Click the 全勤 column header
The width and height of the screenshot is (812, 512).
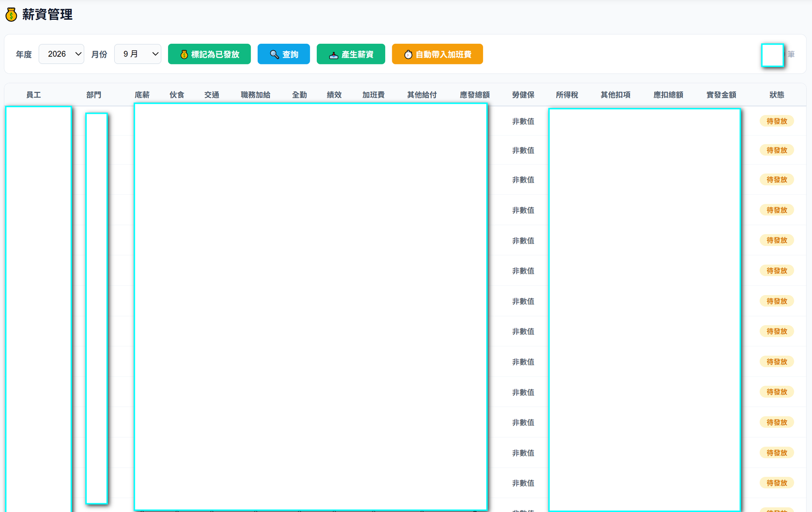(299, 95)
